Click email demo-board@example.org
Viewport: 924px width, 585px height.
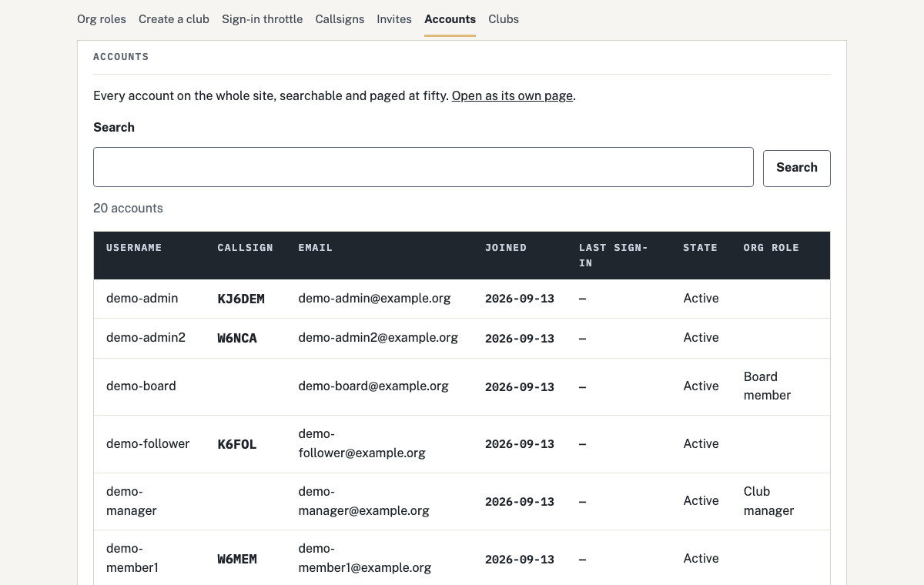click(x=373, y=386)
